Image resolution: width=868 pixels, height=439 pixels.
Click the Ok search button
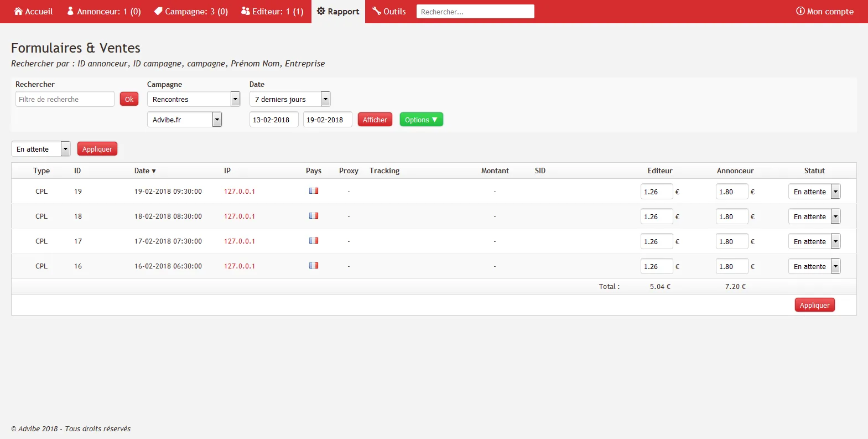tap(129, 99)
